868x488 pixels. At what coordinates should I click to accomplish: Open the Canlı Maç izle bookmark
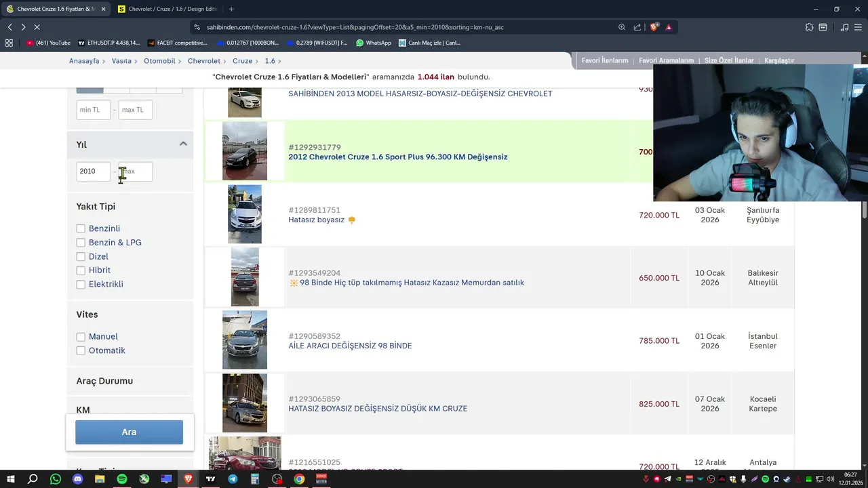[430, 43]
